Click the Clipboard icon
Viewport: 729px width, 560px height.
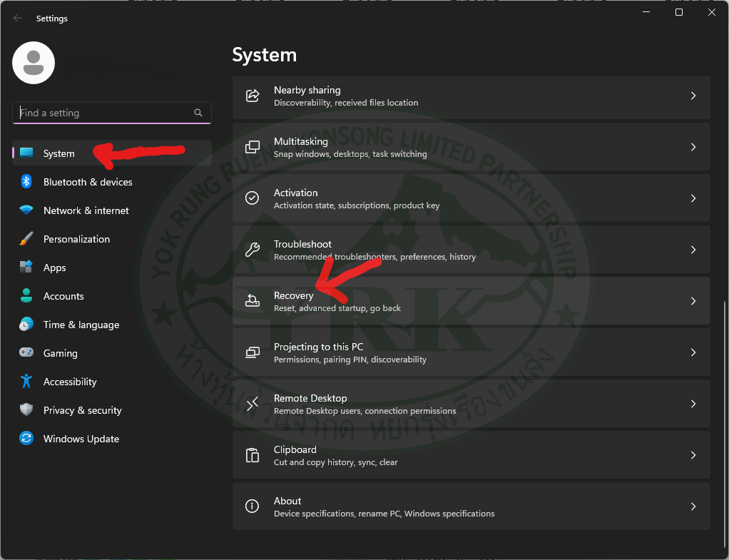point(253,455)
